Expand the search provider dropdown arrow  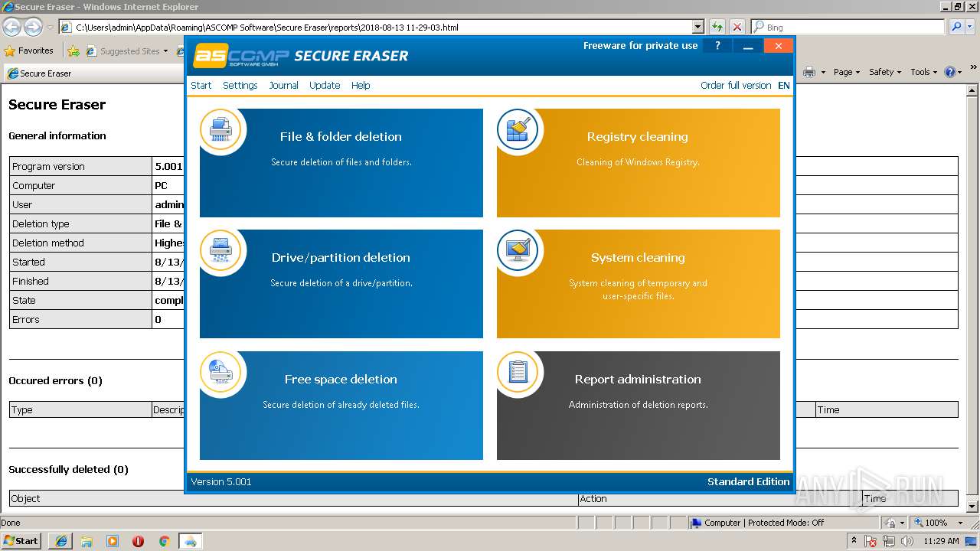coord(971,27)
